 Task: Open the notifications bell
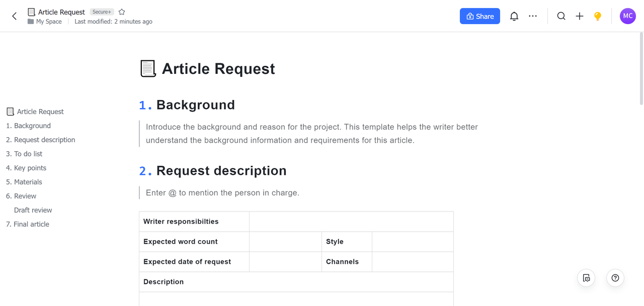tap(514, 16)
